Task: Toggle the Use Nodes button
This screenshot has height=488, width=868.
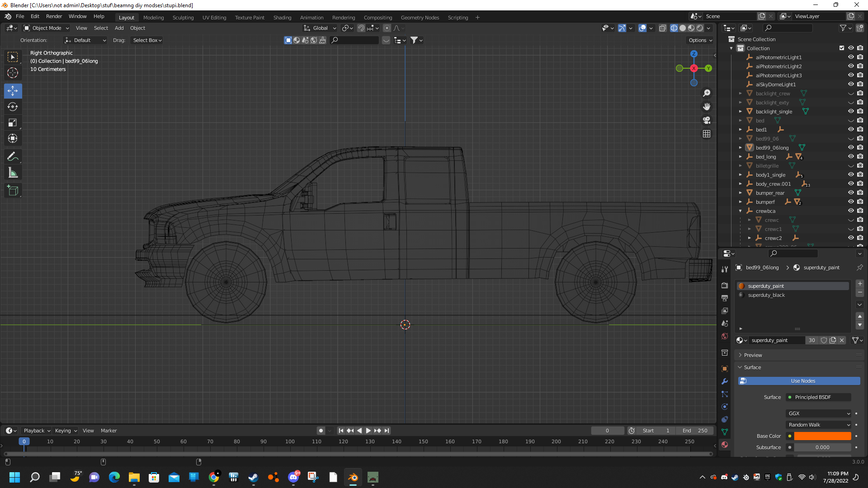Action: (x=799, y=381)
